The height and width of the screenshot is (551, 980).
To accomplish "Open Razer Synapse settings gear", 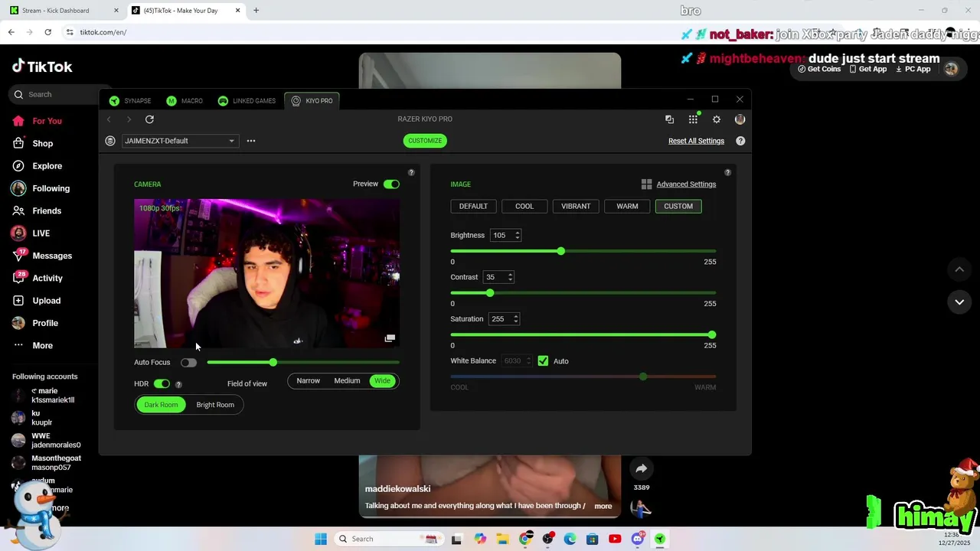I will [717, 119].
